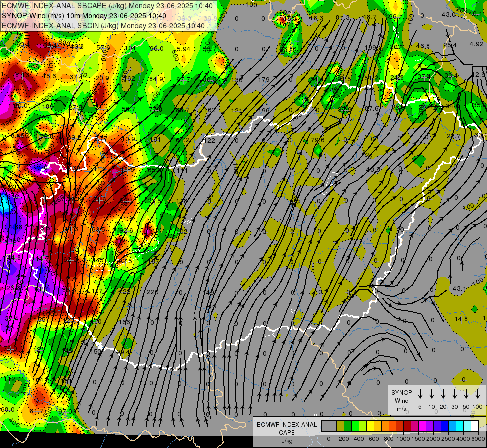This screenshot has height=448, width=487.
Task: Click the '14.8' value on the map
Action: click(x=461, y=319)
